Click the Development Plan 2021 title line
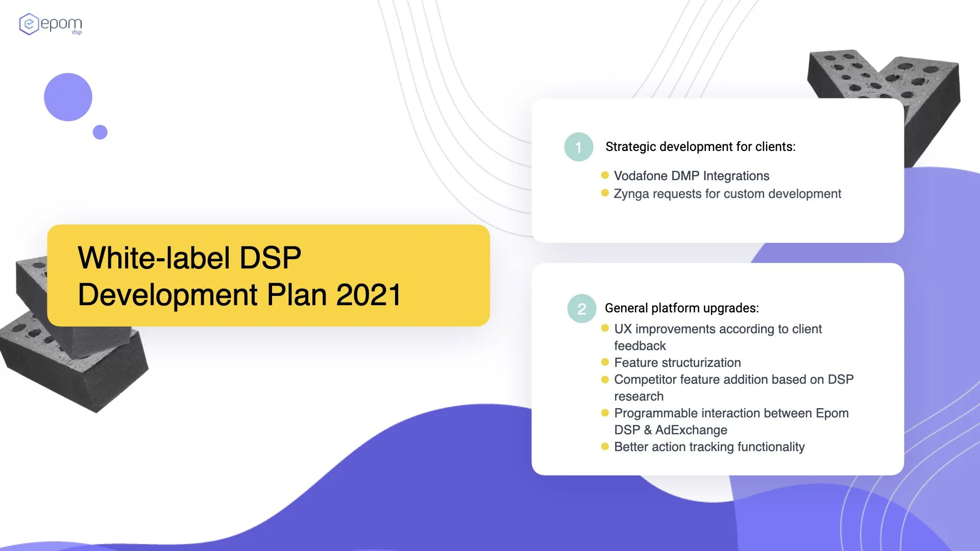 (x=239, y=295)
